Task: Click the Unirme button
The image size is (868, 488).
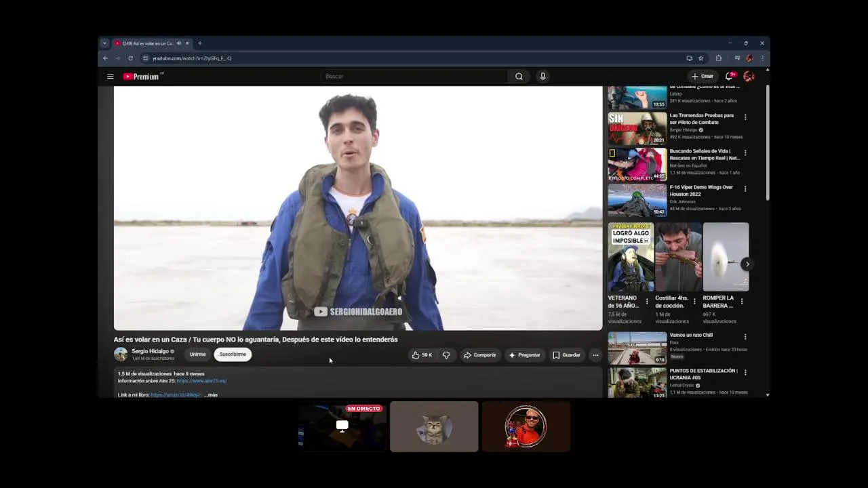Action: 197,354
